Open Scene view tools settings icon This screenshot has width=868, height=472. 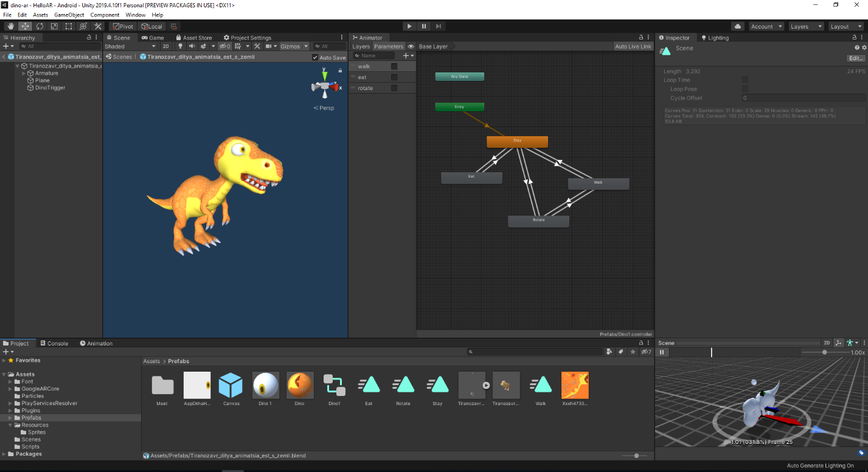pyautogui.click(x=257, y=46)
